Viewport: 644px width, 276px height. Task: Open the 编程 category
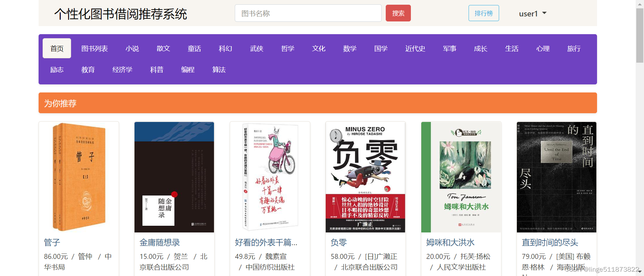click(188, 70)
